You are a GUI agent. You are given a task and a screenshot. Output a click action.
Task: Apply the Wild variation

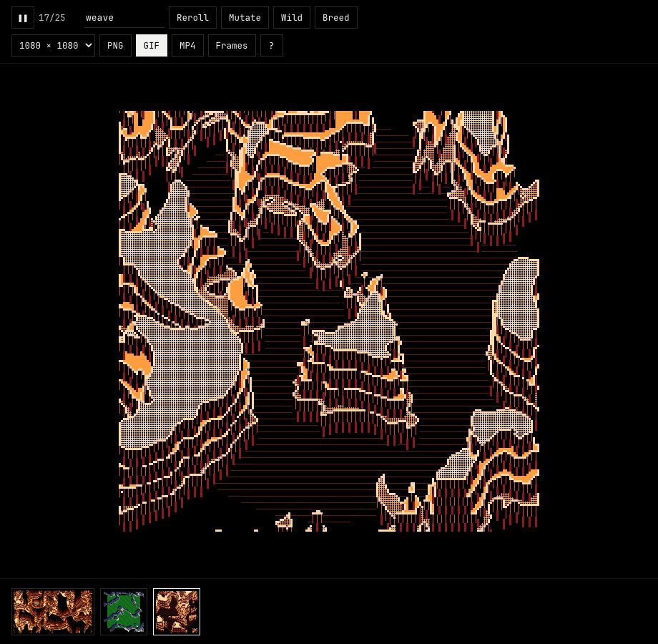click(292, 18)
